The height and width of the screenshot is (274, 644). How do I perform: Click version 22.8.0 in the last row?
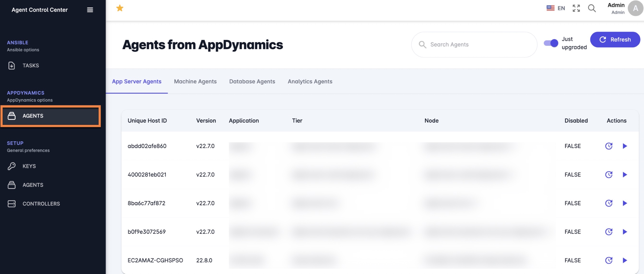coord(204,260)
